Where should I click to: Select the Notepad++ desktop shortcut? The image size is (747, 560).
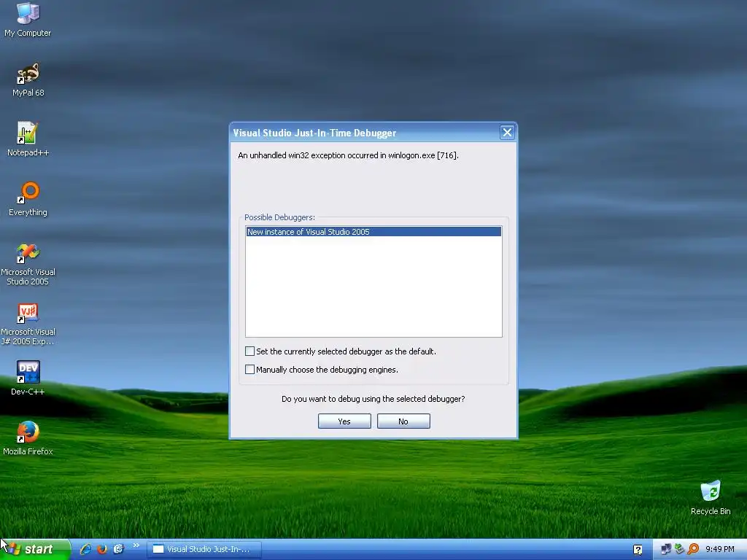coord(28,139)
